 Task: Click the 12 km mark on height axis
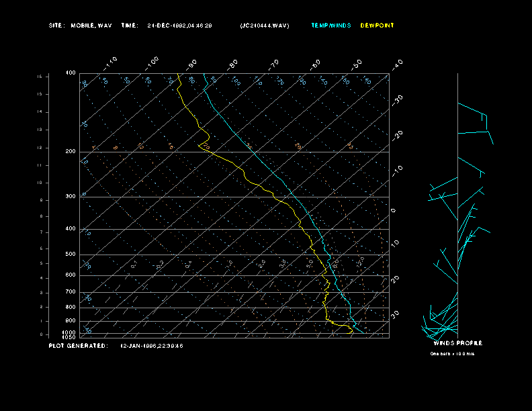(x=40, y=148)
